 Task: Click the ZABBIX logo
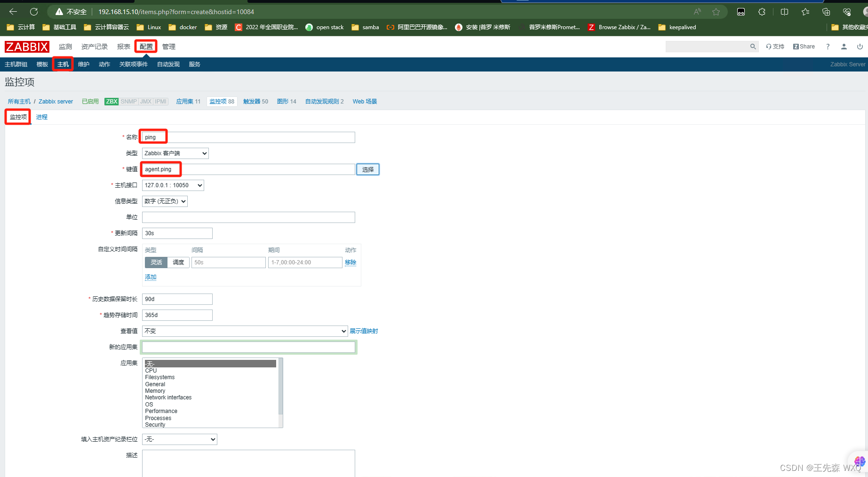[27, 47]
